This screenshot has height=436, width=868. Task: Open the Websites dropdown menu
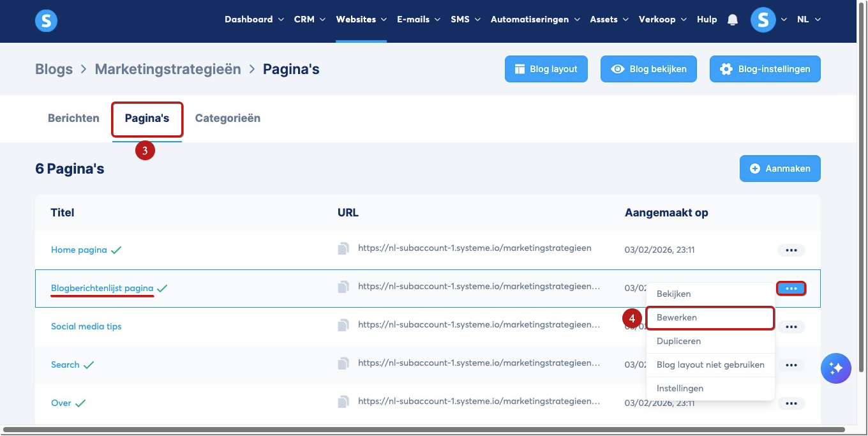pyautogui.click(x=361, y=19)
